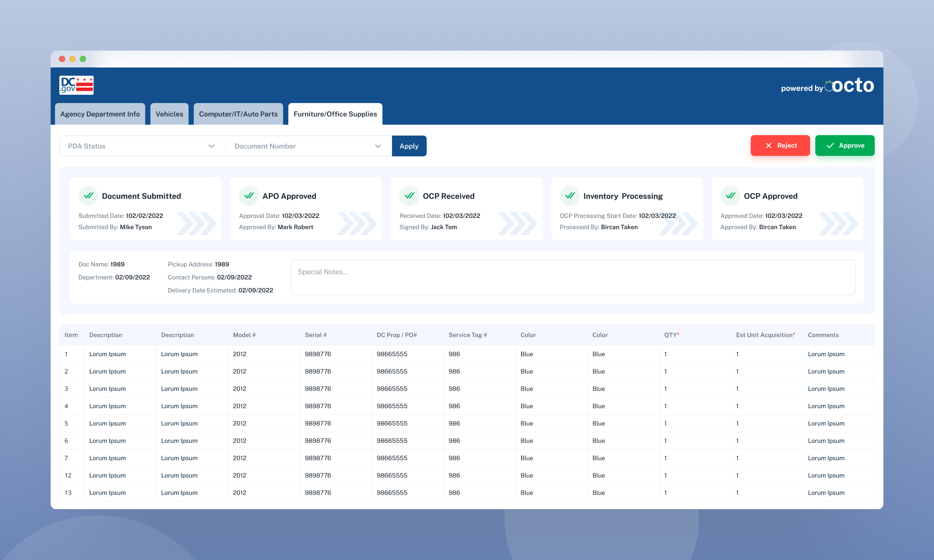Click the X icon inside the Reject button
This screenshot has width=934, height=560.
769,146
